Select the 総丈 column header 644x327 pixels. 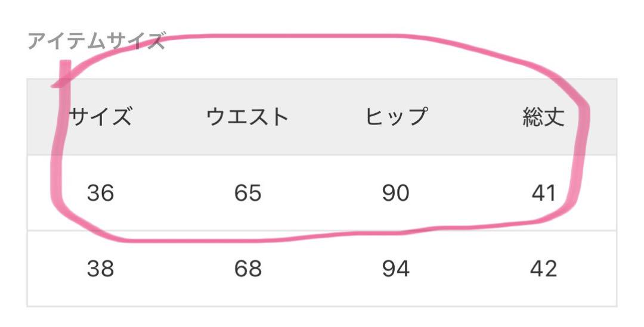pyautogui.click(x=543, y=117)
